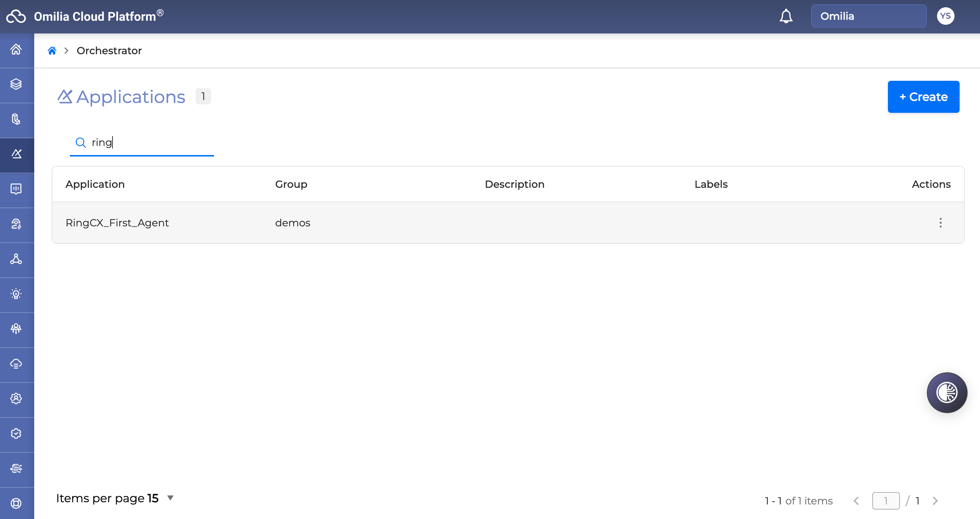Screen dimensions: 980x519
Task: Click the home breadcrumb icon
Action: point(52,51)
